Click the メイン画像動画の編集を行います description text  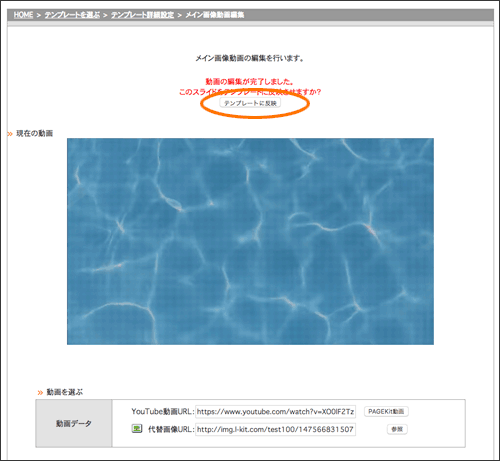pyautogui.click(x=249, y=58)
